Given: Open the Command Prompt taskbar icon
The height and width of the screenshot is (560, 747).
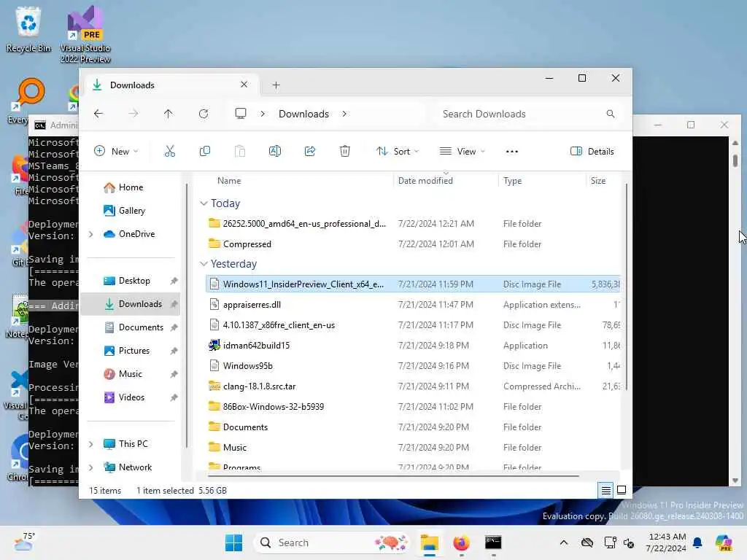Looking at the screenshot, I should pyautogui.click(x=493, y=542).
